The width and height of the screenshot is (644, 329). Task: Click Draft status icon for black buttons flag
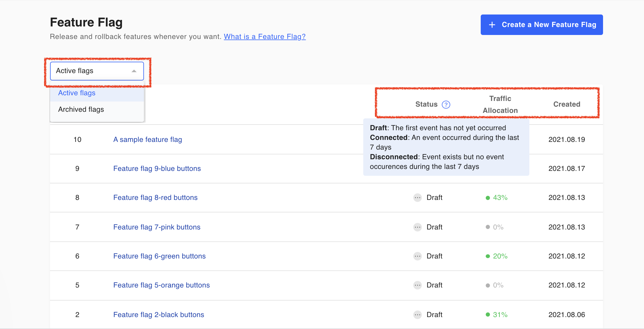point(417,315)
